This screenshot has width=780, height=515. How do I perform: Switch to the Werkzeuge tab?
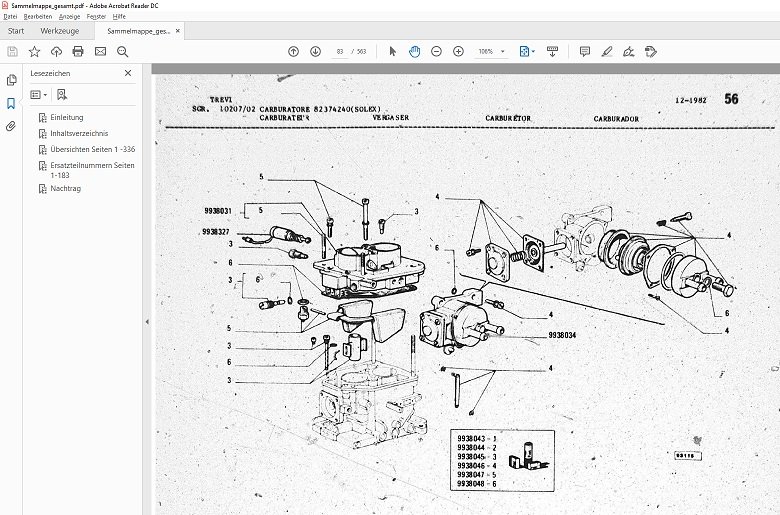tap(59, 31)
